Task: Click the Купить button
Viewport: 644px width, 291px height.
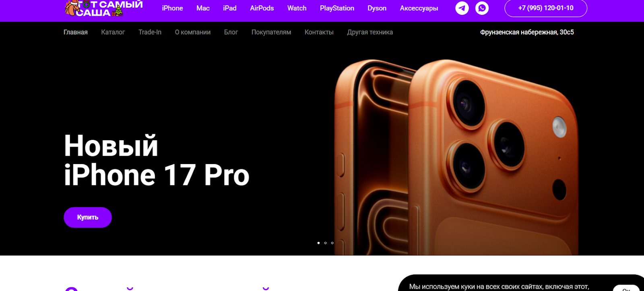Action: click(x=88, y=217)
